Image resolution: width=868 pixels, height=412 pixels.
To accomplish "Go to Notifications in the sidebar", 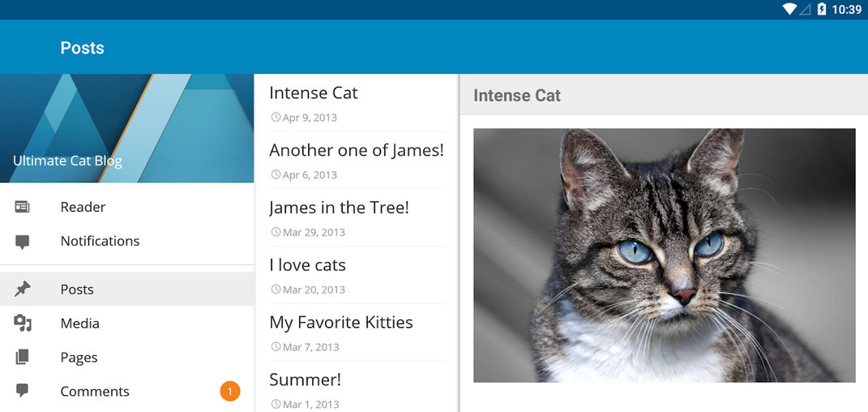I will click(126, 241).
